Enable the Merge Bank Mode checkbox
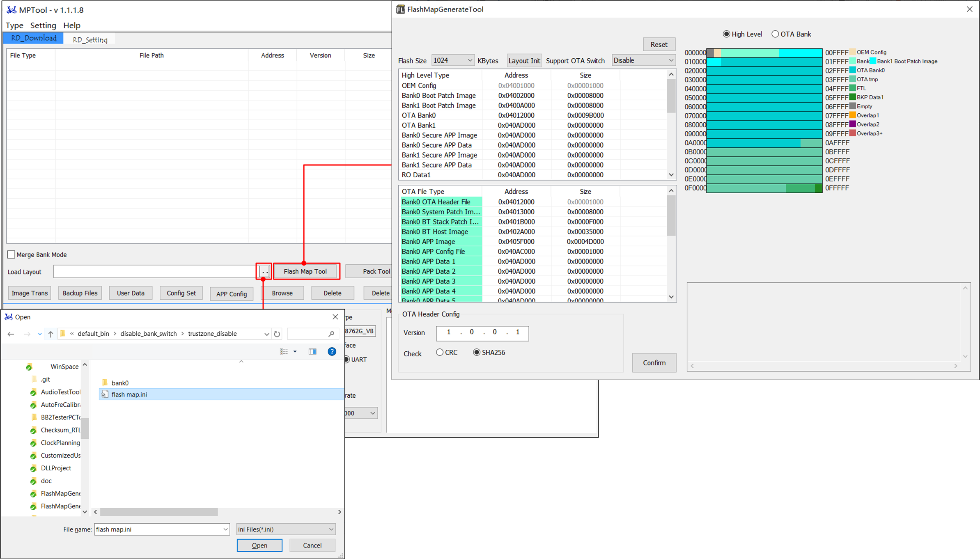 click(11, 254)
